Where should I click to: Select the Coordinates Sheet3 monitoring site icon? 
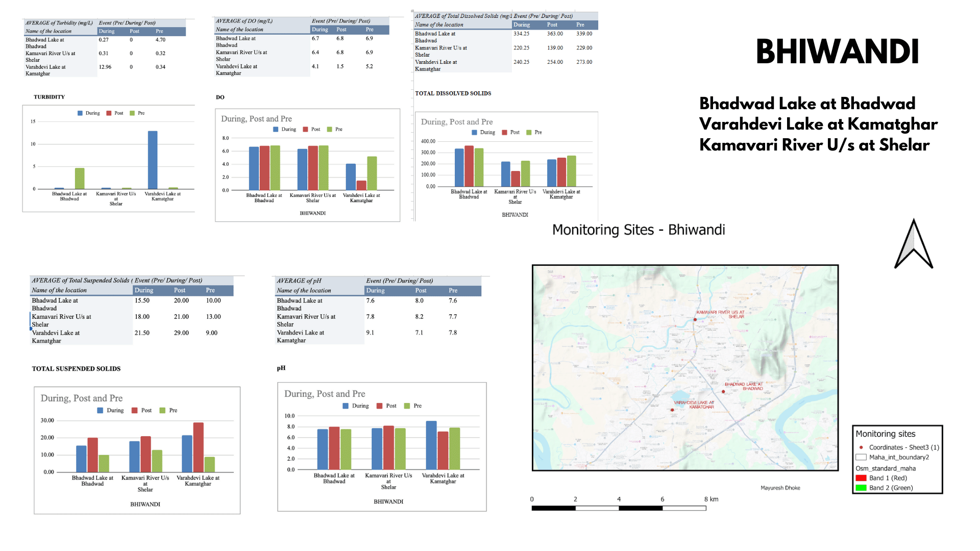pos(862,448)
